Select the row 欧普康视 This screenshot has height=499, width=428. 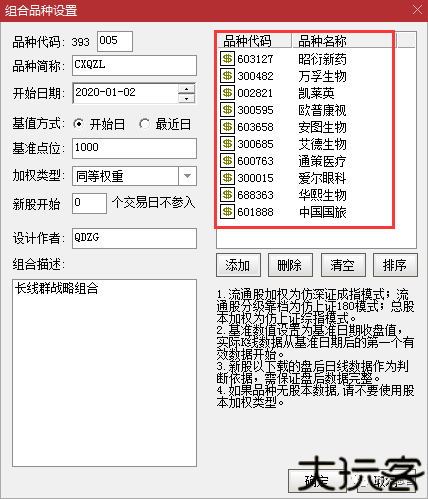click(322, 110)
